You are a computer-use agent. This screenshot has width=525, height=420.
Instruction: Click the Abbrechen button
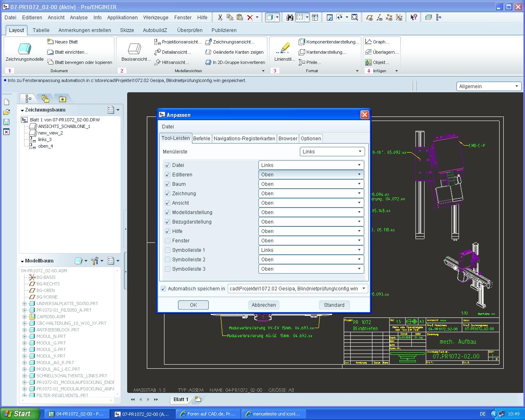point(264,305)
